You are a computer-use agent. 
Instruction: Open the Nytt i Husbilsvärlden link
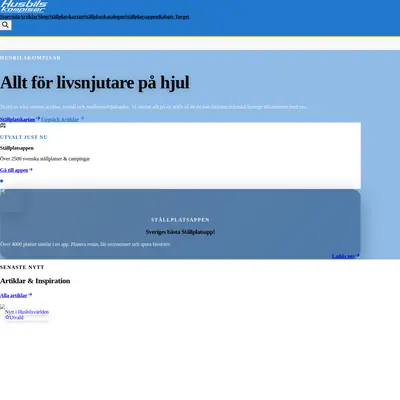pyautogui.click(x=27, y=312)
